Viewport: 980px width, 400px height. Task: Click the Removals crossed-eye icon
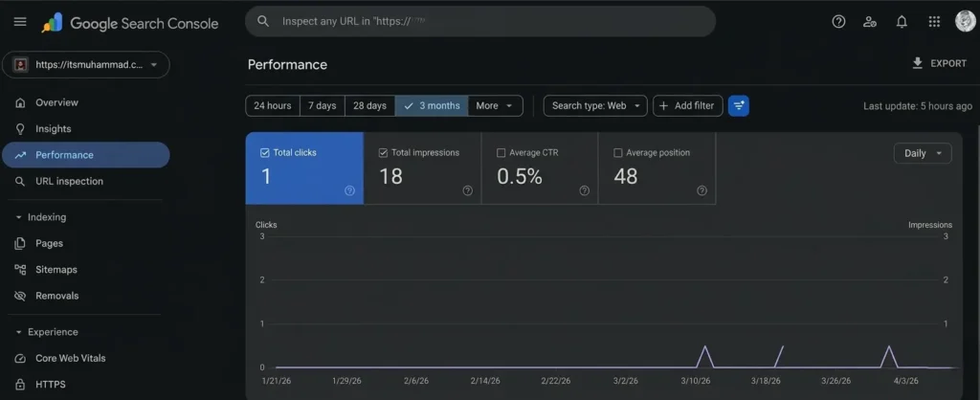[21, 296]
